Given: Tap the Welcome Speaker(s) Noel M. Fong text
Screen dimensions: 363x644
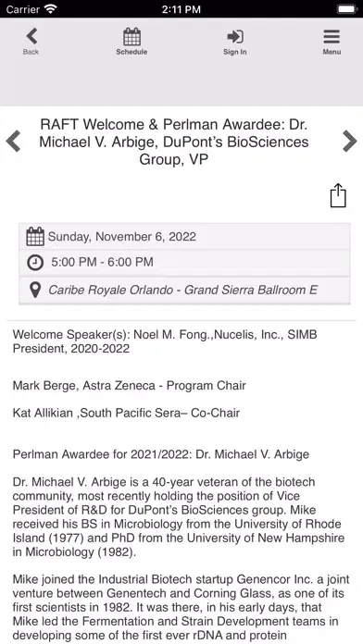Looking at the screenshot, I should click(165, 341).
